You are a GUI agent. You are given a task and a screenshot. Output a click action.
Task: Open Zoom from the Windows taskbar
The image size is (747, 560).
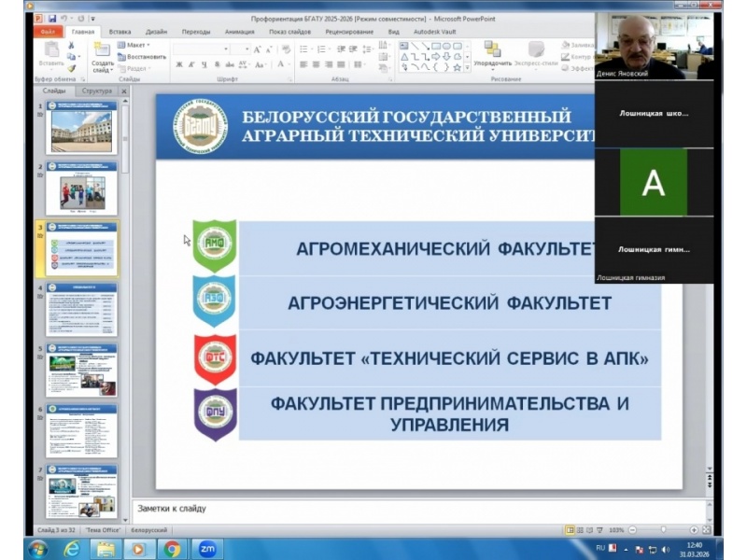pyautogui.click(x=207, y=548)
